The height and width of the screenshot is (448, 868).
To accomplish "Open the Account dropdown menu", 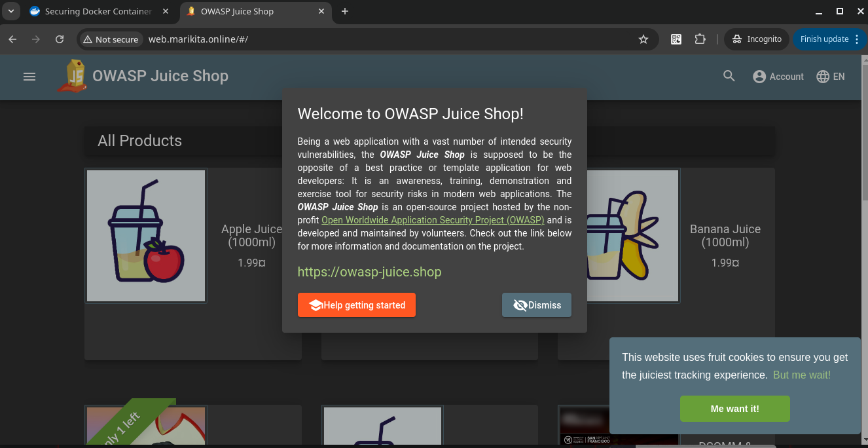I will pos(778,77).
